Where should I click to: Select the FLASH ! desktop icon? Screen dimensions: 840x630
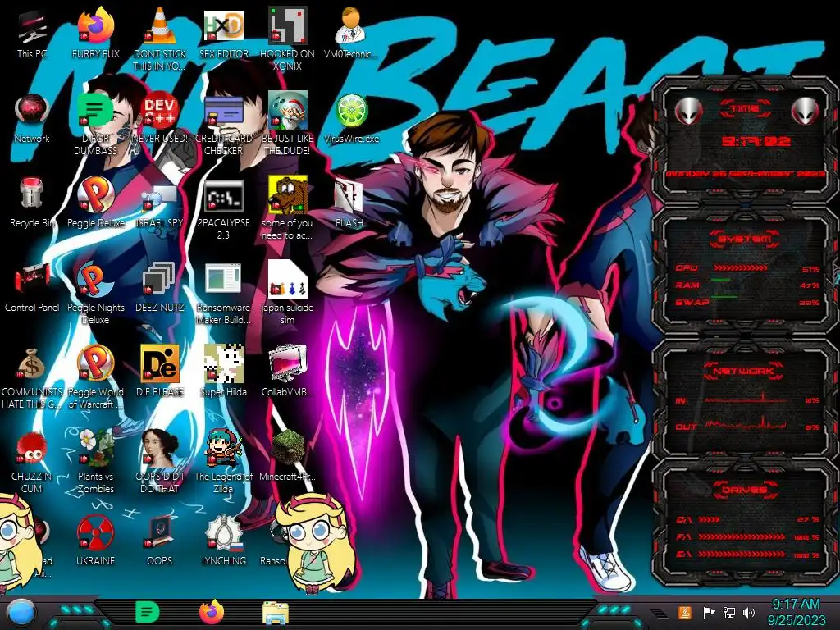click(x=351, y=203)
